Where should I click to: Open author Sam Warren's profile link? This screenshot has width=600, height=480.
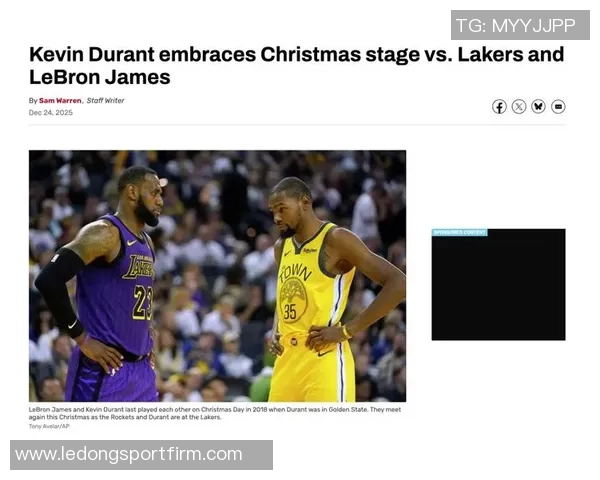point(60,101)
